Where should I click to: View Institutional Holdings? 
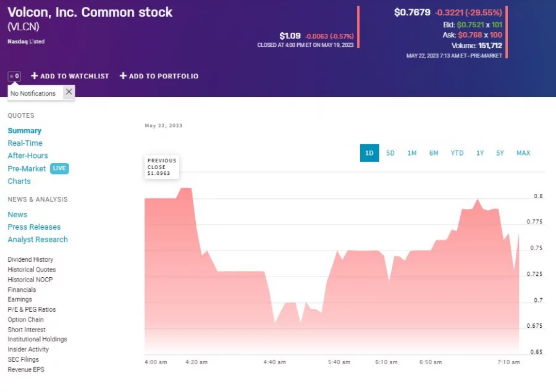36,339
